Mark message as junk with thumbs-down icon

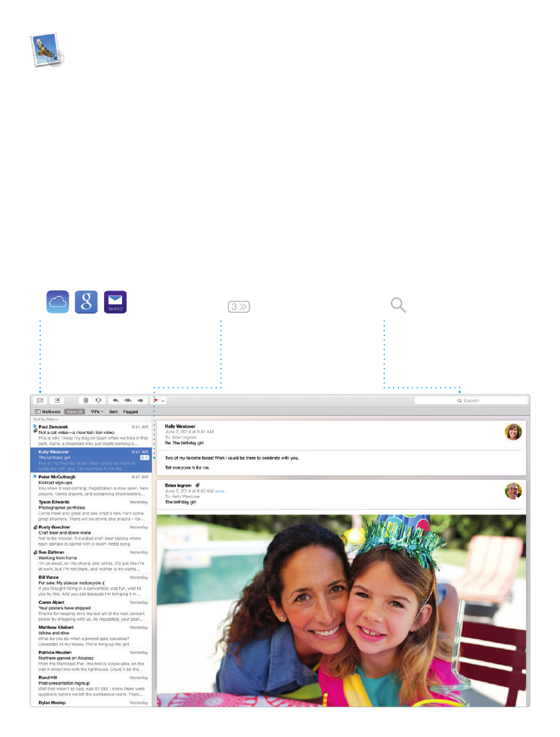(x=98, y=401)
